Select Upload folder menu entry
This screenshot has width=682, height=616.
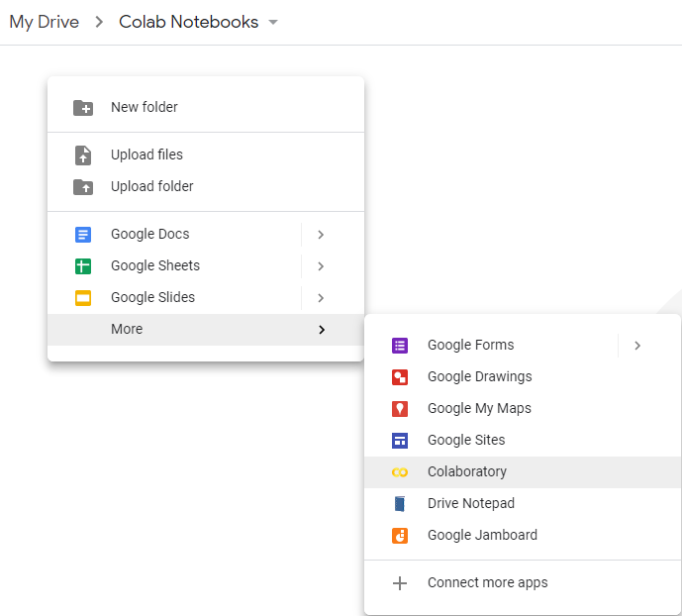(x=206, y=187)
